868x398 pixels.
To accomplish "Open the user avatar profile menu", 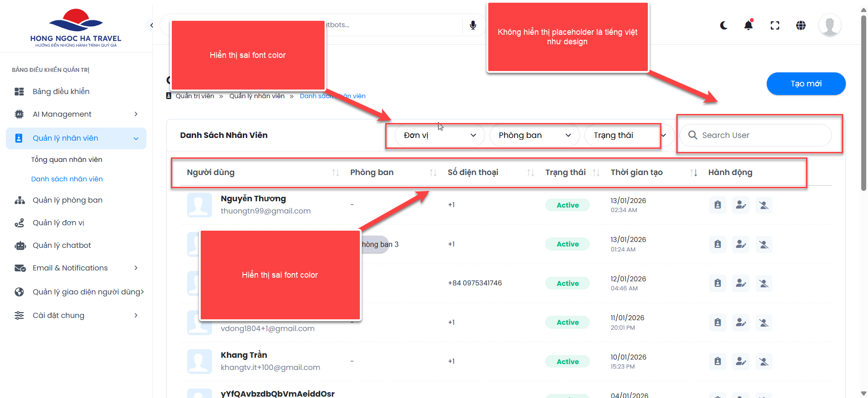I will click(x=830, y=25).
